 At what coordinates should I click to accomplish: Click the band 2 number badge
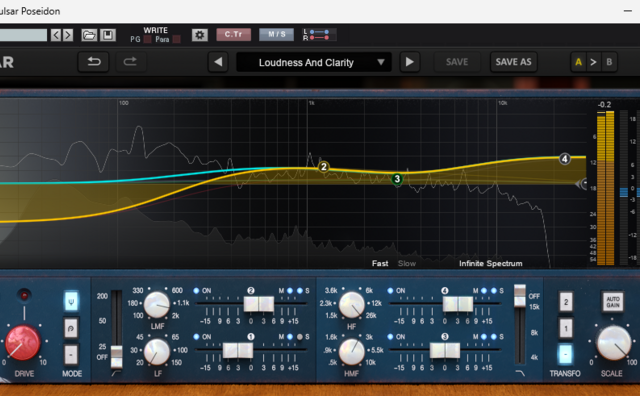(x=251, y=291)
